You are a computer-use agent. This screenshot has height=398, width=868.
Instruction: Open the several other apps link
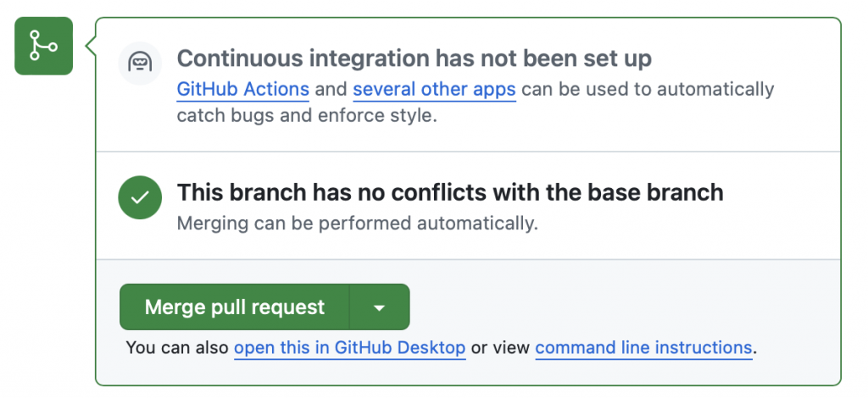[435, 89]
